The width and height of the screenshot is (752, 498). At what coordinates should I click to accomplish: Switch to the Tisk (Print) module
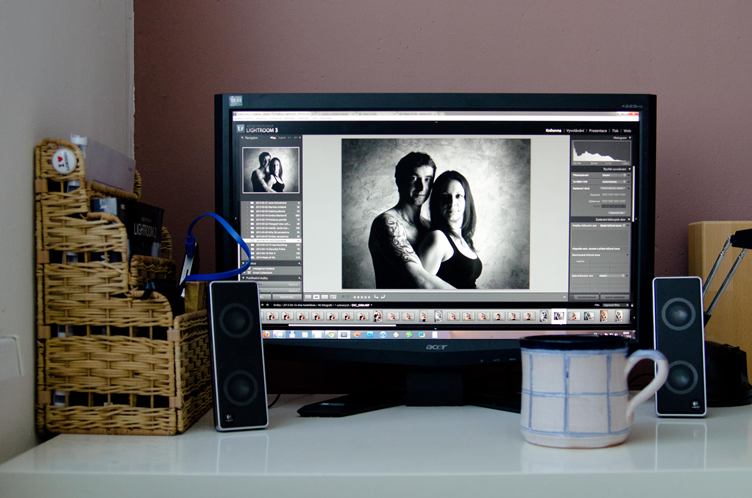[615, 130]
